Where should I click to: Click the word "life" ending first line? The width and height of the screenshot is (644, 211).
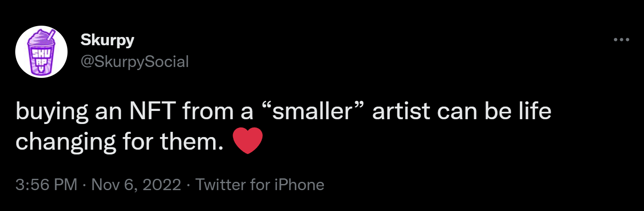(536, 112)
